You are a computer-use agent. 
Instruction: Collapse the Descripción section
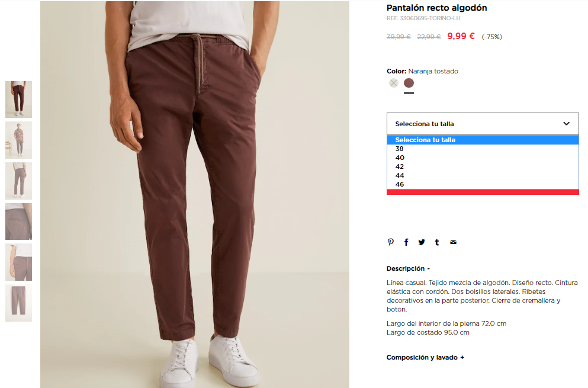coord(408,269)
